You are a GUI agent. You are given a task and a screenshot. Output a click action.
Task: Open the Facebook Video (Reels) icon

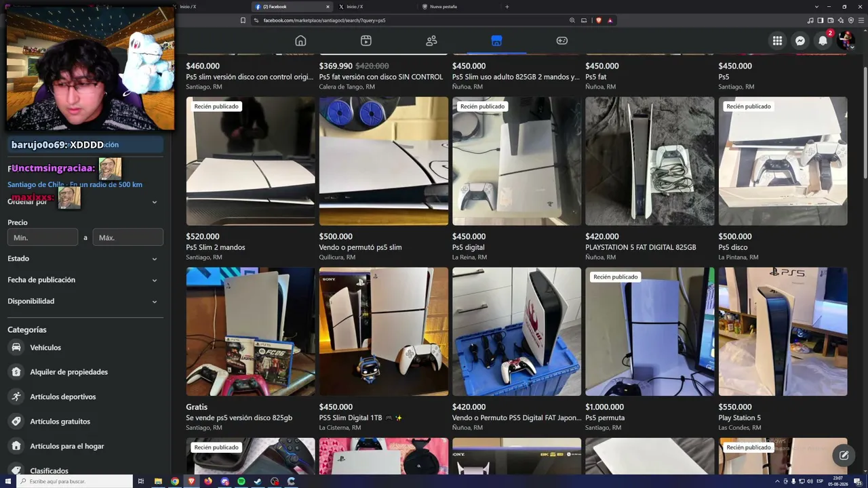366,41
